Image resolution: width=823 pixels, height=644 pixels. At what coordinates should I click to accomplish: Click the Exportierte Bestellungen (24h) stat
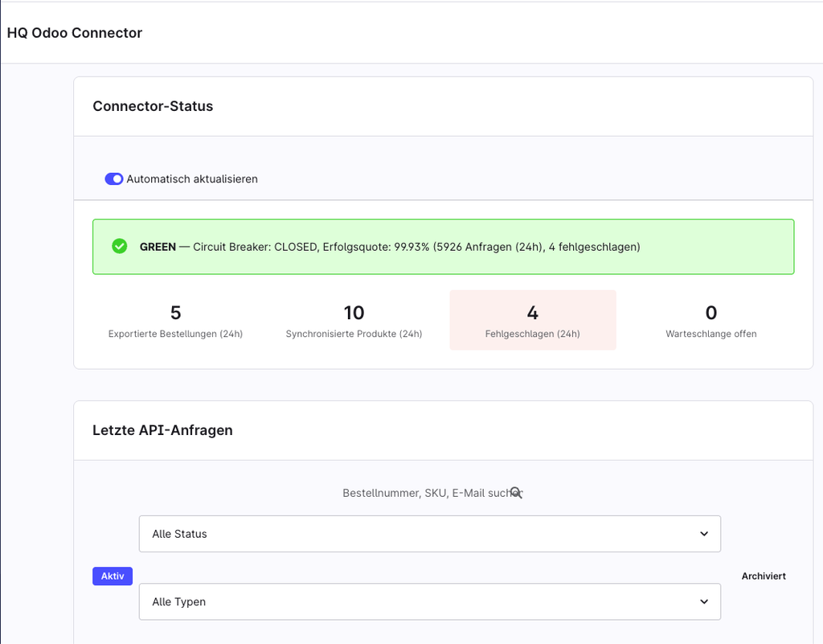point(175,320)
